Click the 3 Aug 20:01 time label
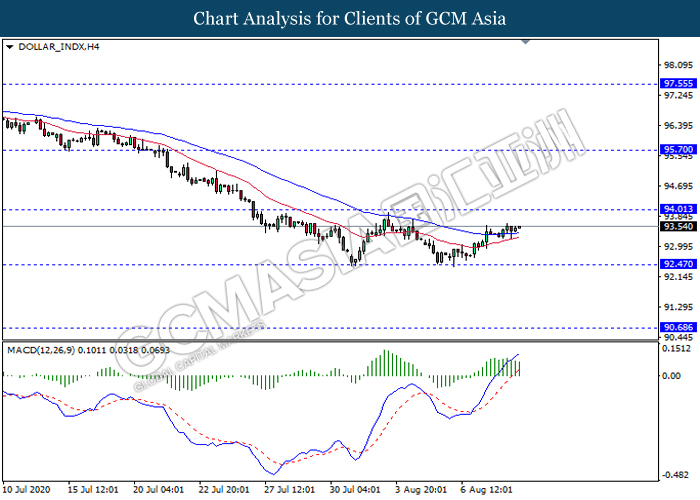 coord(421,490)
